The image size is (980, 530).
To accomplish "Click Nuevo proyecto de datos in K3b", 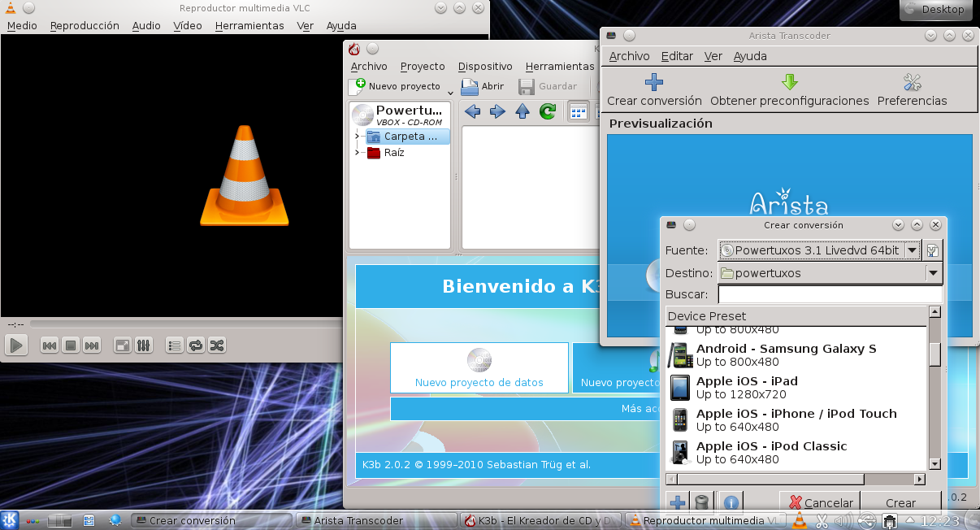I will coord(479,367).
